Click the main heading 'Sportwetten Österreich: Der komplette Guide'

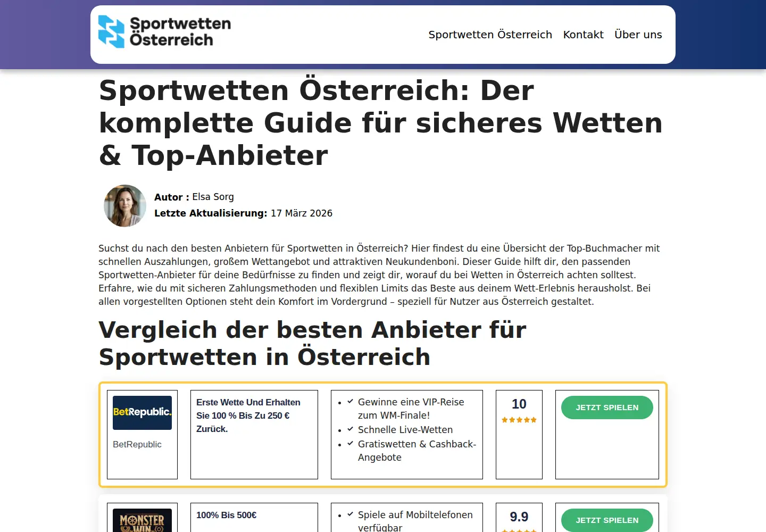tap(381, 122)
